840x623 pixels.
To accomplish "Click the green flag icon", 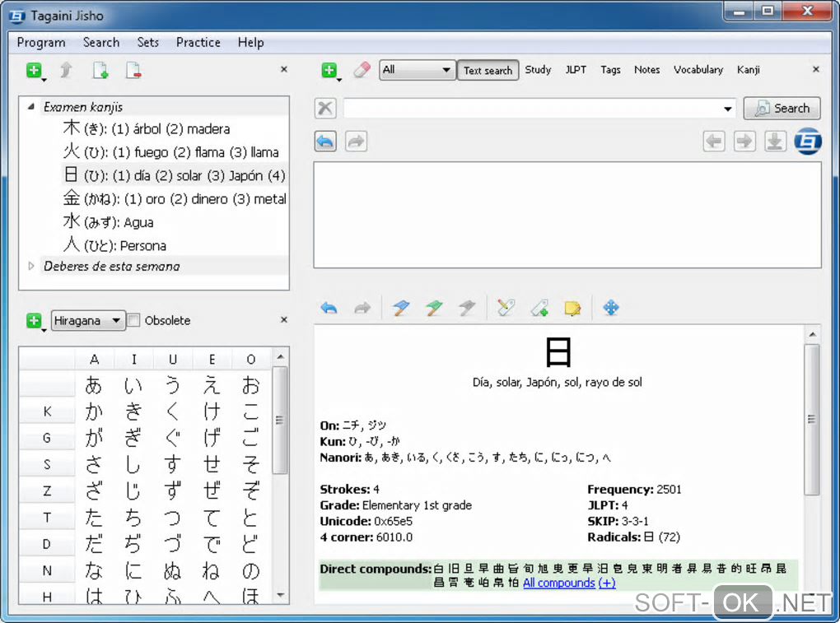I will point(434,308).
